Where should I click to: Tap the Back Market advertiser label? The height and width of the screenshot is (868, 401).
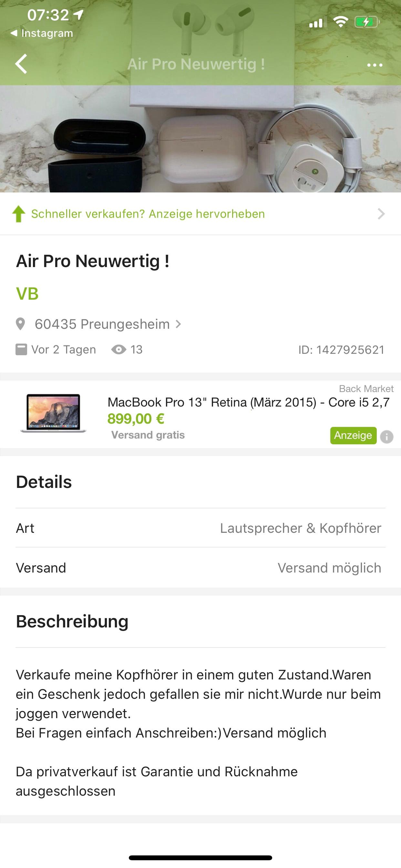366,389
